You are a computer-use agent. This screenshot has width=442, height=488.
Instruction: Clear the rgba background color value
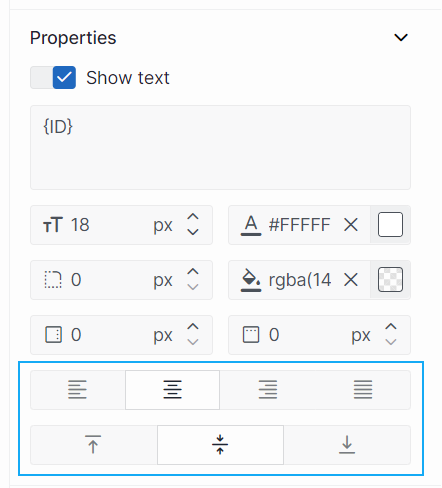pos(351,280)
